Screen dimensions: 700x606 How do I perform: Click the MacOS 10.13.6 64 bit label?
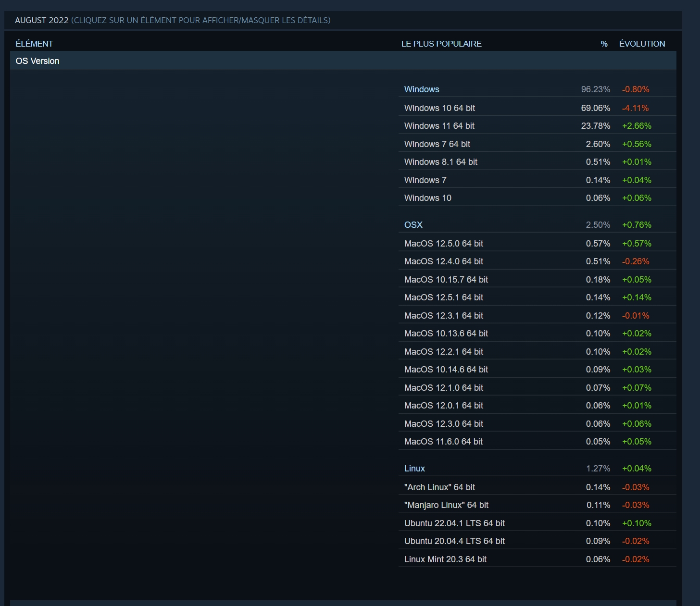446,334
